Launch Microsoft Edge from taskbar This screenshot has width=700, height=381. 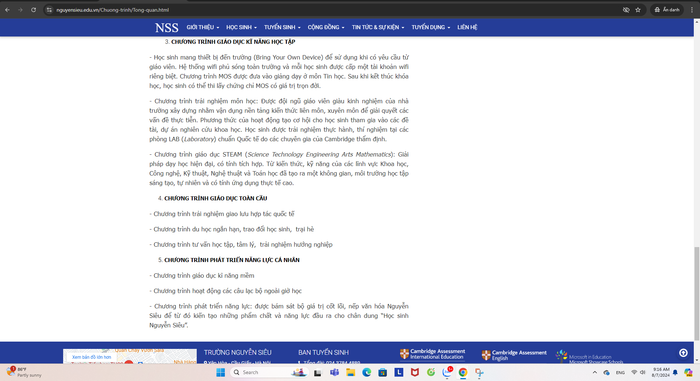click(367, 373)
